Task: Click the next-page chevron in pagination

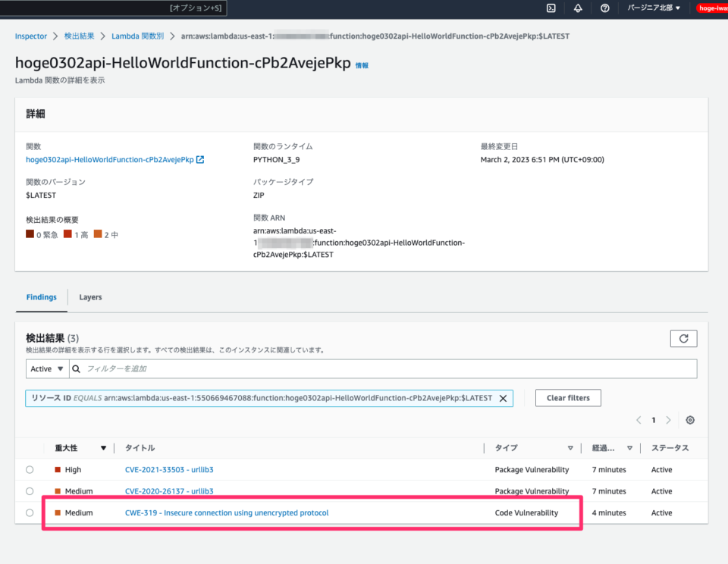Action: pos(668,419)
